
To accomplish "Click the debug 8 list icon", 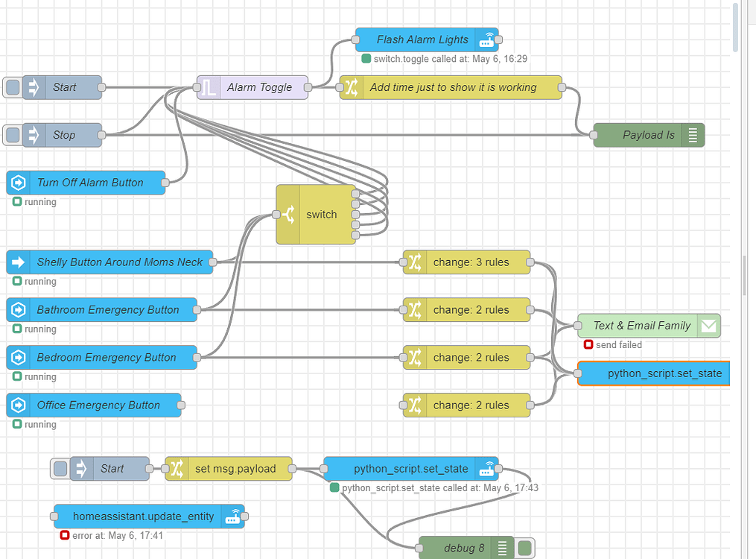I will click(503, 549).
